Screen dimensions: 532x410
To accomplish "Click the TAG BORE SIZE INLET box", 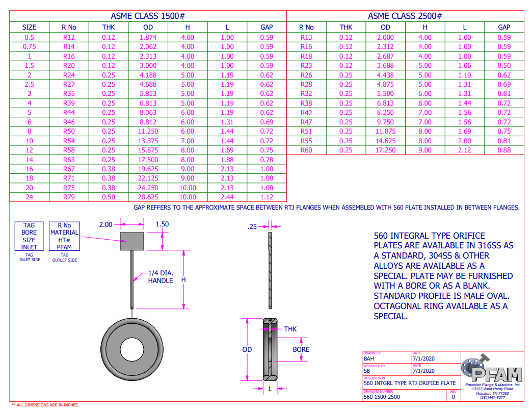I will (29, 235).
